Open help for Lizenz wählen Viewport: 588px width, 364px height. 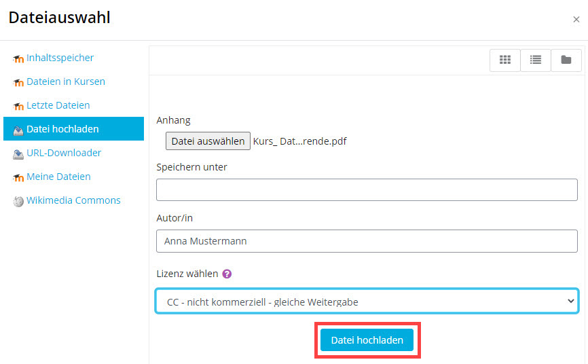227,274
